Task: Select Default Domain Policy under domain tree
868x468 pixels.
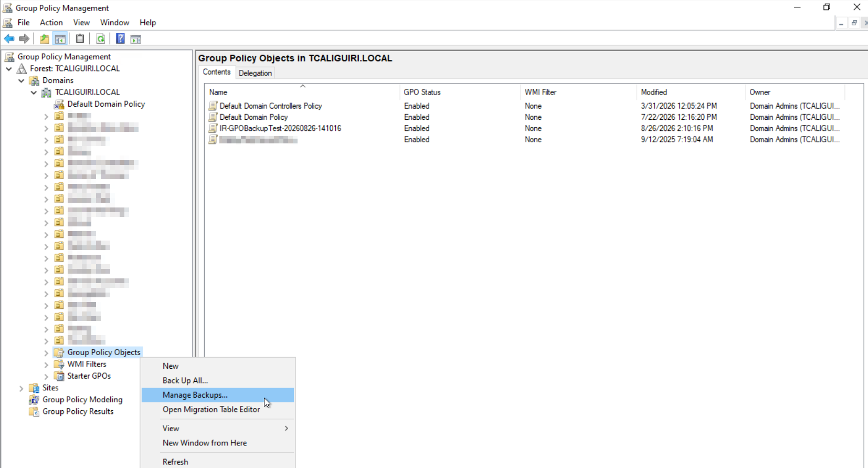Action: coord(106,104)
